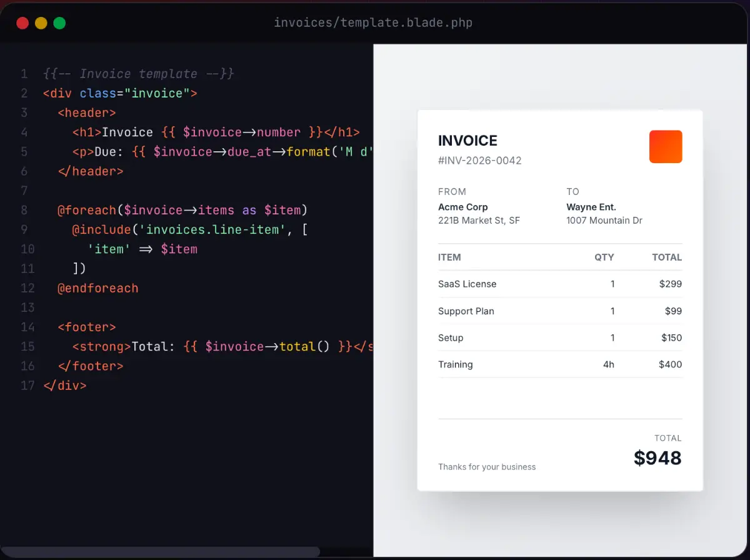Click the @endforeach directive
Viewport: 750px width, 560px height.
tap(98, 288)
